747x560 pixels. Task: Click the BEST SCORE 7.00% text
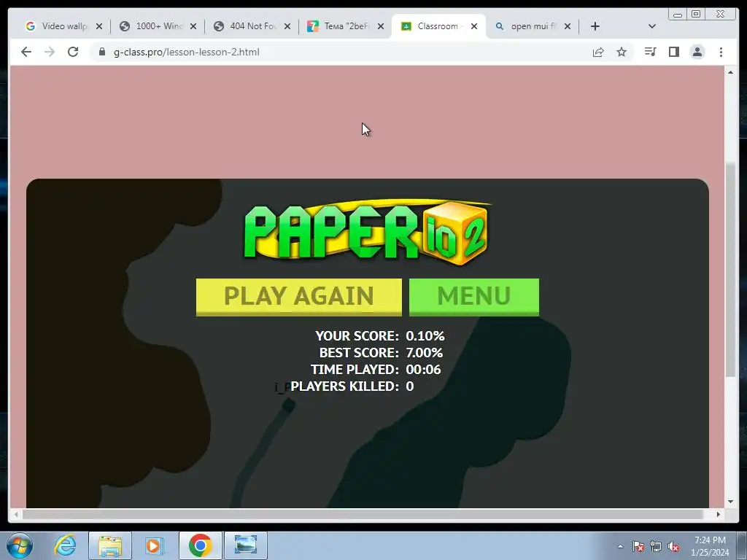[381, 352]
